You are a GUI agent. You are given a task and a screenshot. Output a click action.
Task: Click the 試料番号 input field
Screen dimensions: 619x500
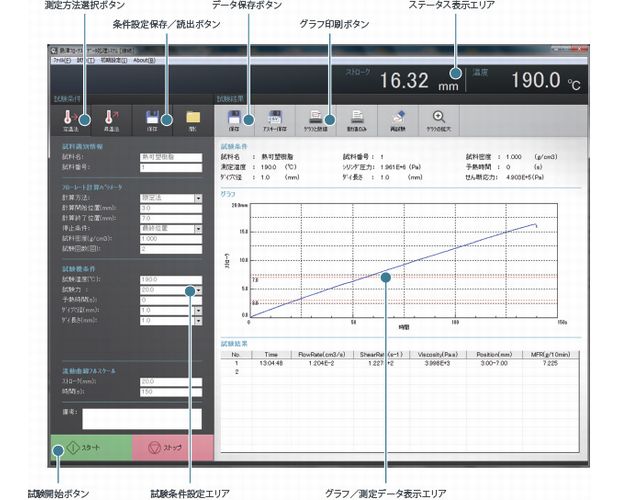tap(171, 167)
